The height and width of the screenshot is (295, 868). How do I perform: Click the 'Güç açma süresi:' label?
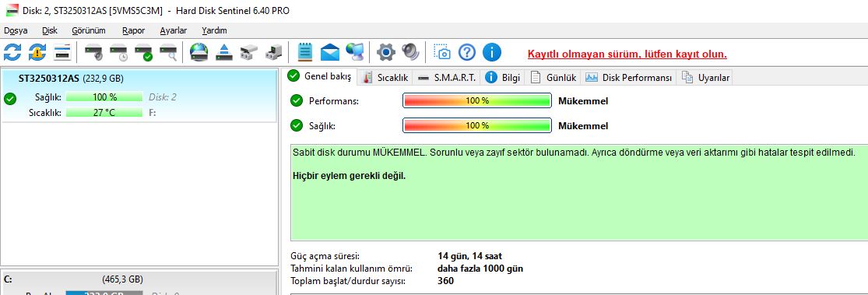325,256
